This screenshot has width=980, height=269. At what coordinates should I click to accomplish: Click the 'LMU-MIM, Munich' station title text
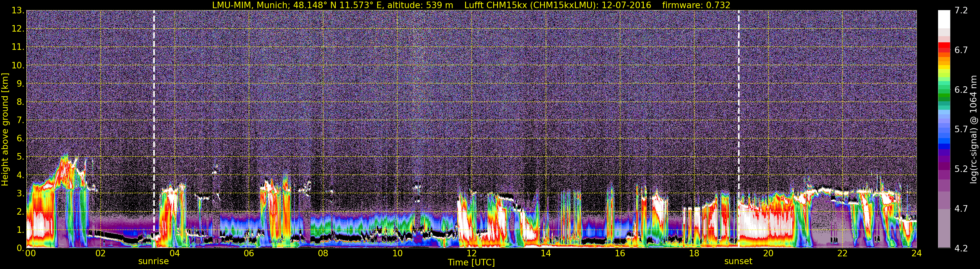[x=251, y=5]
